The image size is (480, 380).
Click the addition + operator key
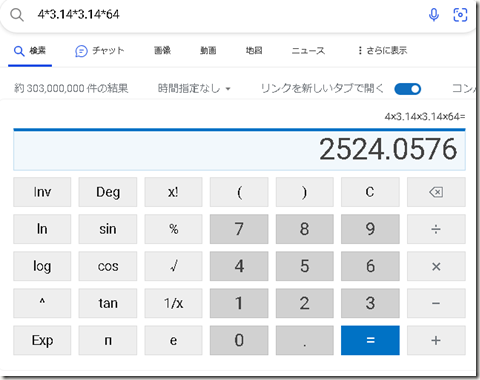click(436, 340)
